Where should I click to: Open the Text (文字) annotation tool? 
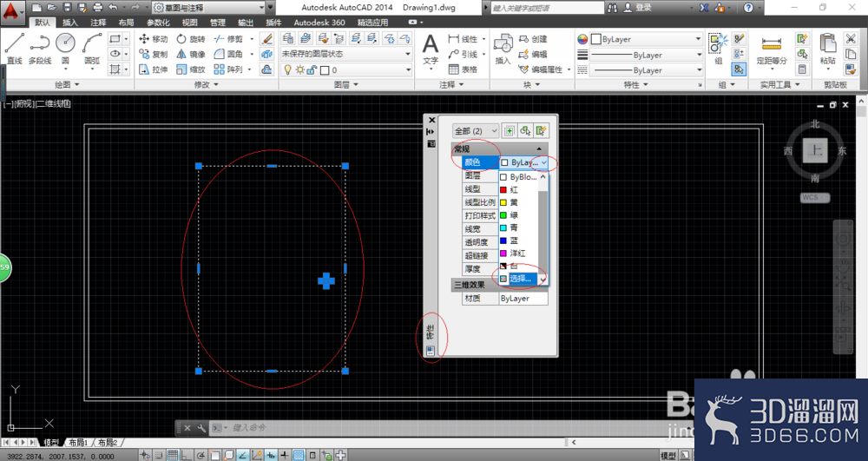431,49
